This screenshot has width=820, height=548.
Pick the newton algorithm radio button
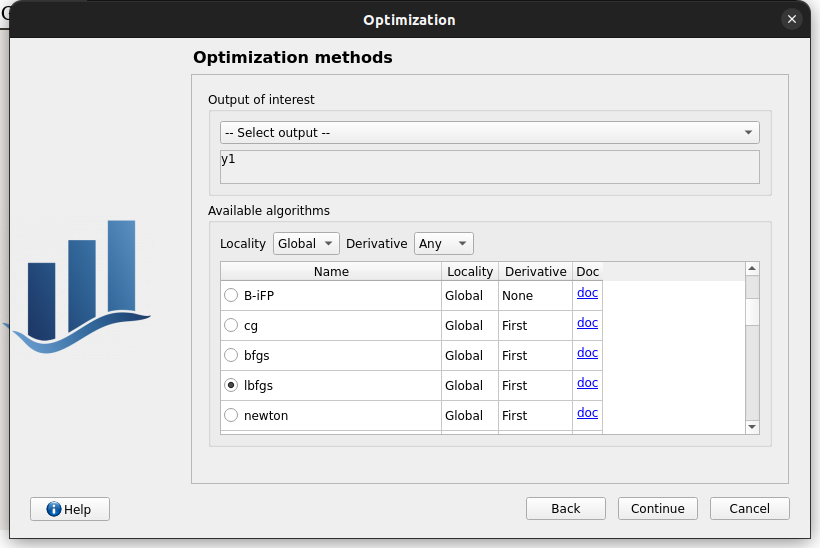(x=231, y=416)
